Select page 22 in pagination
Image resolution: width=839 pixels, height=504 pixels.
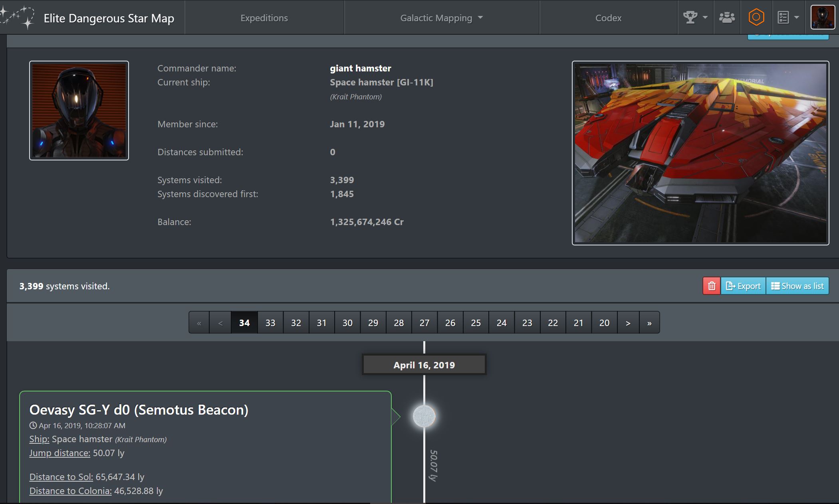click(553, 322)
